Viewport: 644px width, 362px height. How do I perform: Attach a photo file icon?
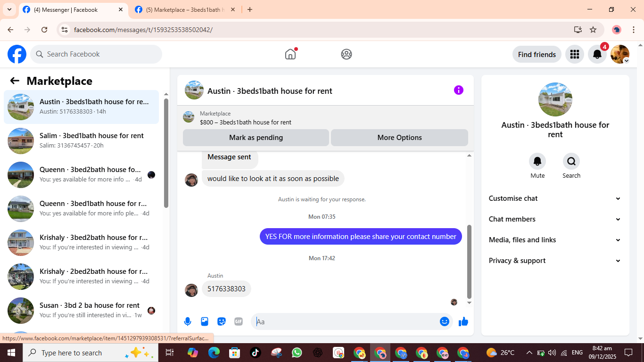[205, 321]
